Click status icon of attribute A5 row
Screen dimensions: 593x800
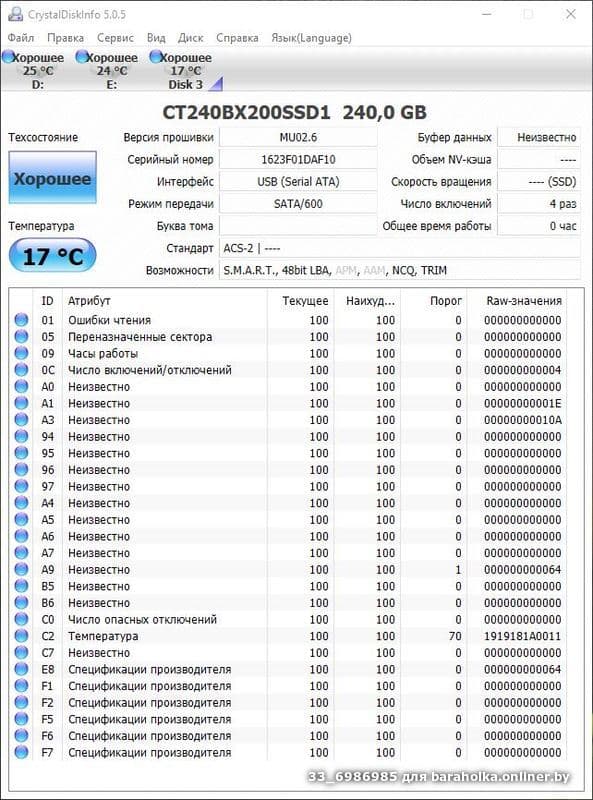21,519
